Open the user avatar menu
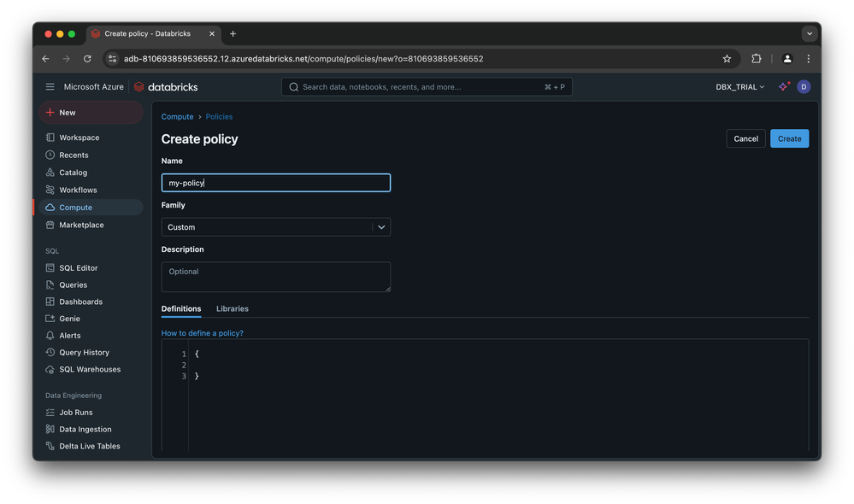 (x=803, y=87)
